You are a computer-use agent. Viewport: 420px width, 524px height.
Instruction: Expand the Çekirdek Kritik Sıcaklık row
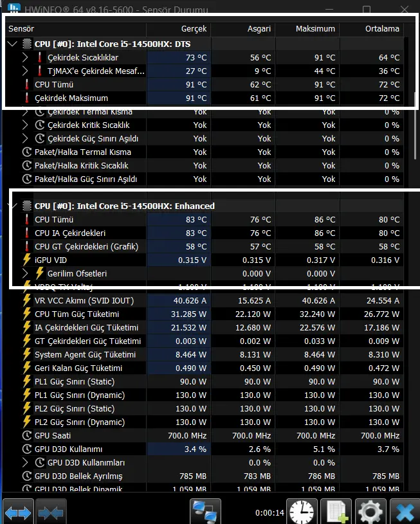[25, 125]
